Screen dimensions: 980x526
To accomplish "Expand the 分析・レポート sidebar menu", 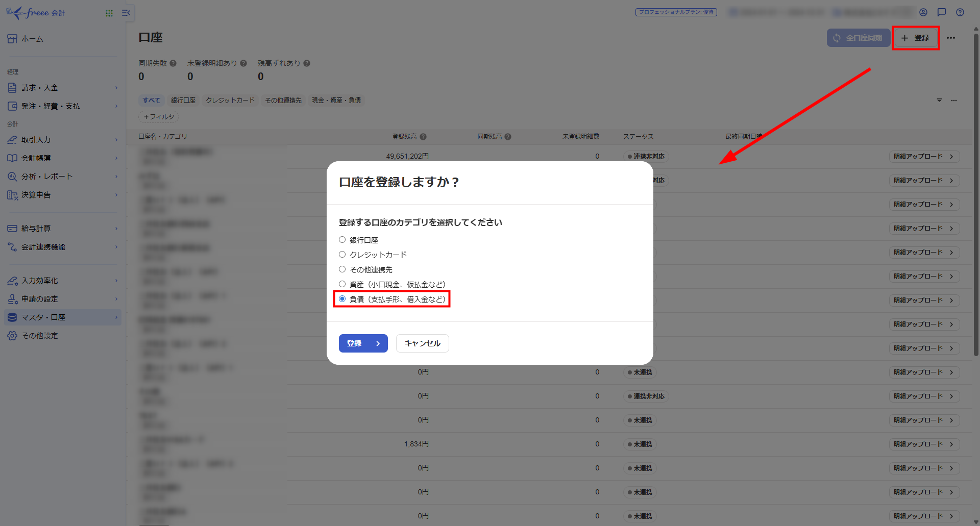I will click(62, 177).
